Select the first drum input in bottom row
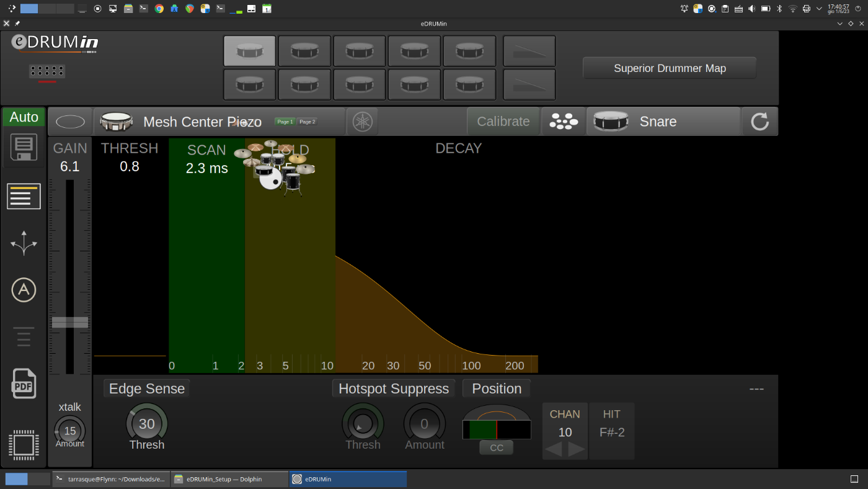Screen dimensions: 868x489 [250, 84]
